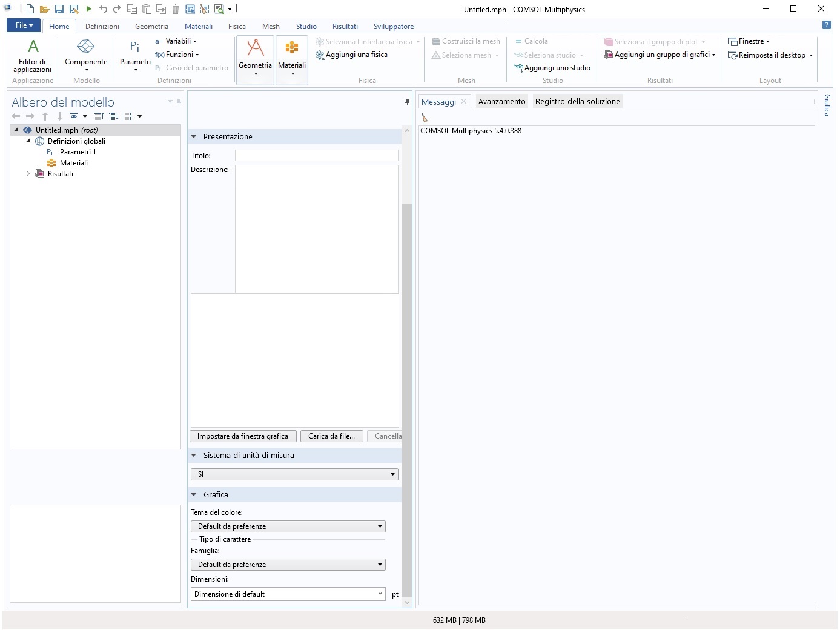Image resolution: width=840 pixels, height=630 pixels.
Task: Switch to the Avanzamento tab
Action: tap(501, 102)
